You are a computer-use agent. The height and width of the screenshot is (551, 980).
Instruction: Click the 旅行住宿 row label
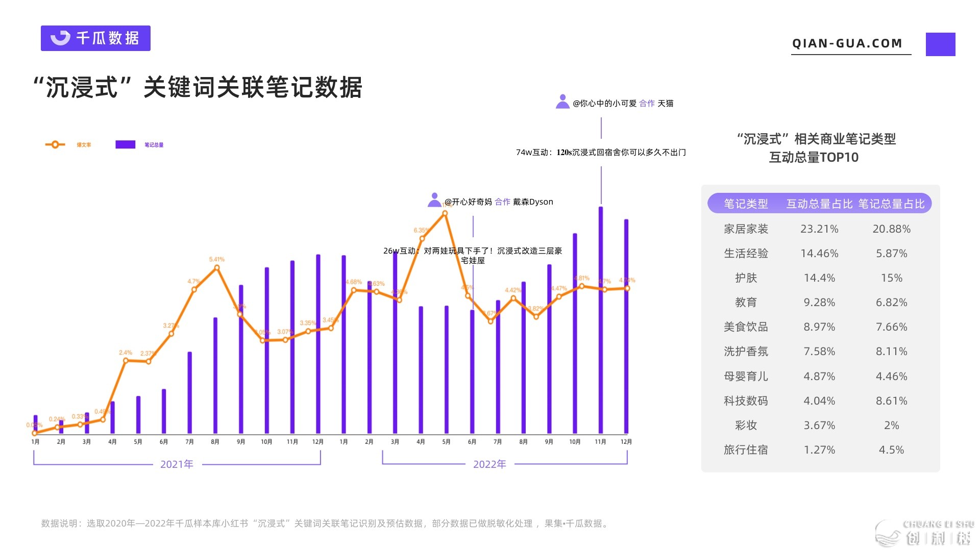coord(746,450)
